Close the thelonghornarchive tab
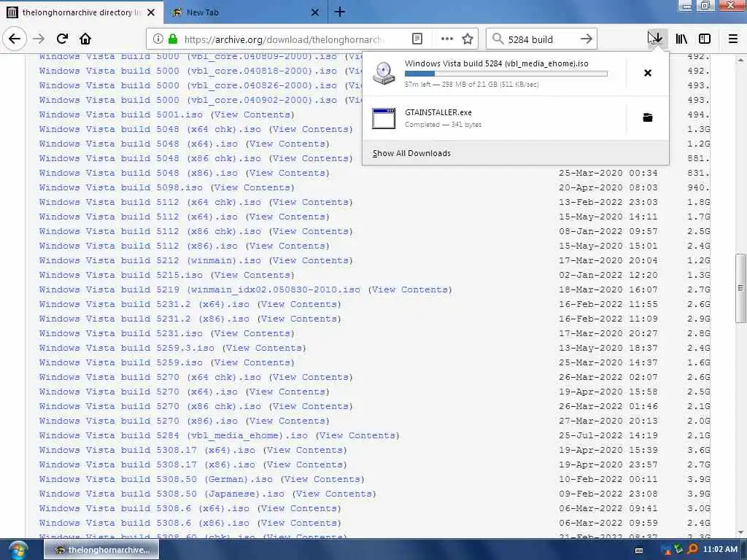 151,12
